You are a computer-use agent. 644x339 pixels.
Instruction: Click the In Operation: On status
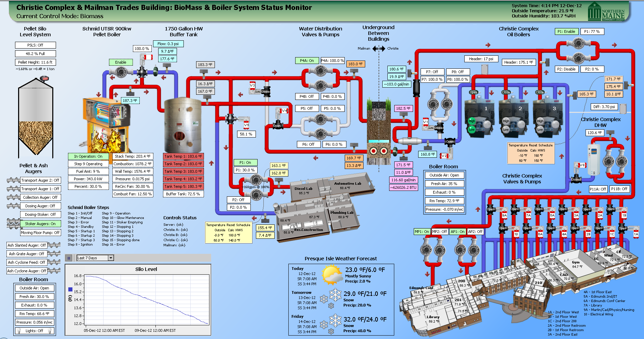coord(88,156)
